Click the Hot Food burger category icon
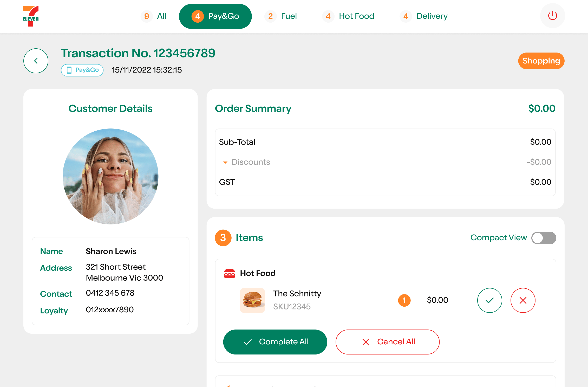This screenshot has height=387, width=588. tap(229, 273)
